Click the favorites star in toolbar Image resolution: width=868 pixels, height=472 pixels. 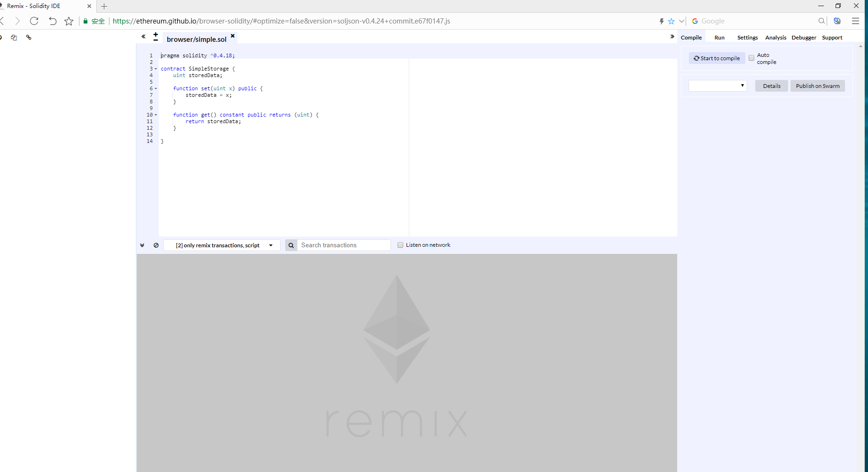pyautogui.click(x=69, y=21)
